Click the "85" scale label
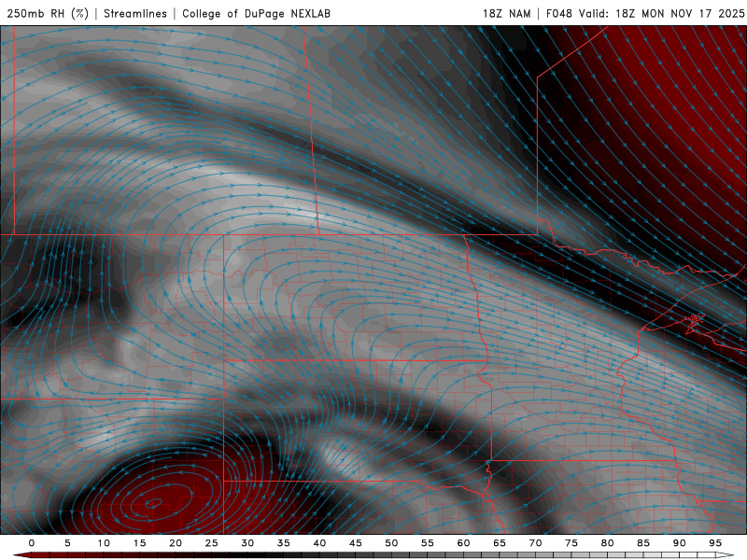Screen dimensions: 747x560 point(643,543)
